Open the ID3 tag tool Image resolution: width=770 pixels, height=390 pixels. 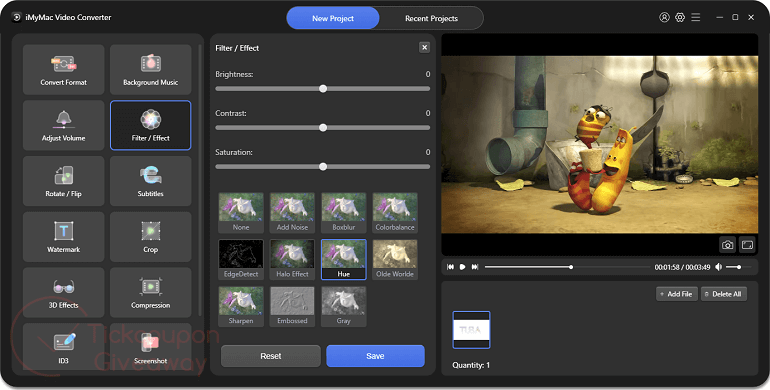[63, 347]
